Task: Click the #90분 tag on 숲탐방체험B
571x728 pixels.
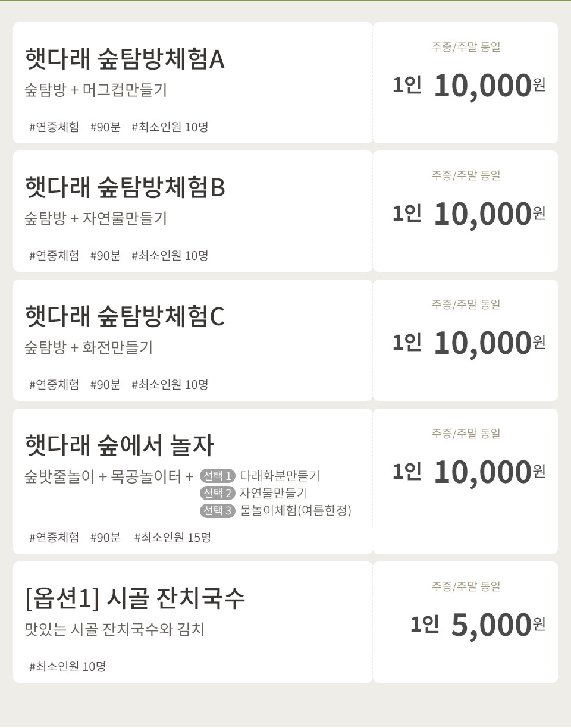Action: [x=105, y=255]
